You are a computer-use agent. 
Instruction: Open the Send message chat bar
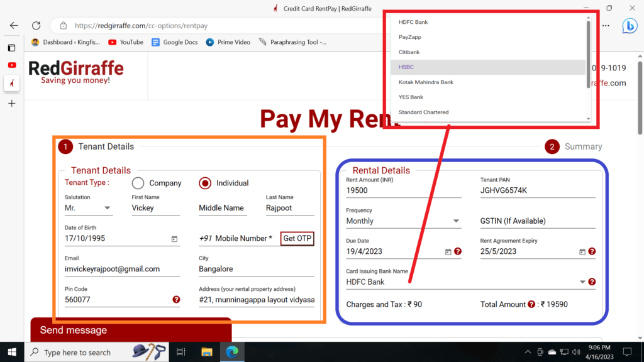(x=131, y=330)
